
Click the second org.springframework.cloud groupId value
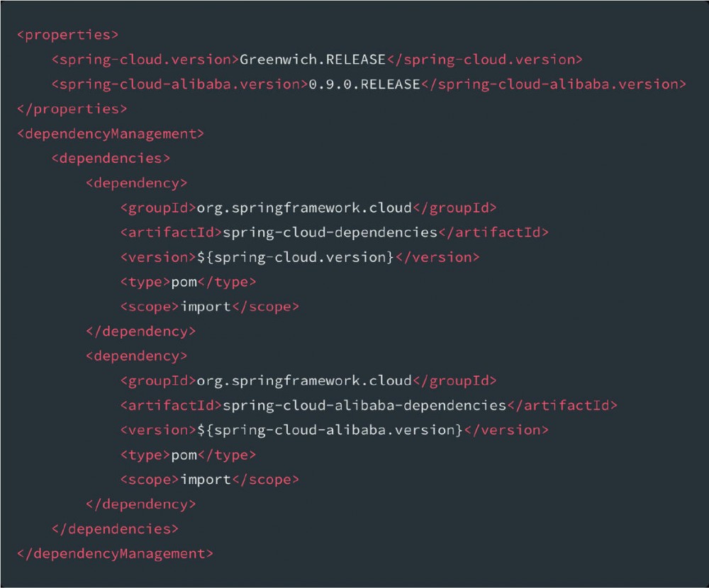303,380
